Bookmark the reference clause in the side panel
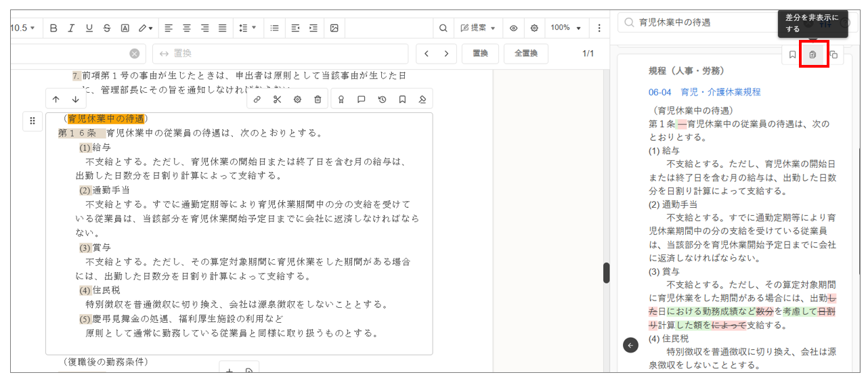 pos(792,55)
